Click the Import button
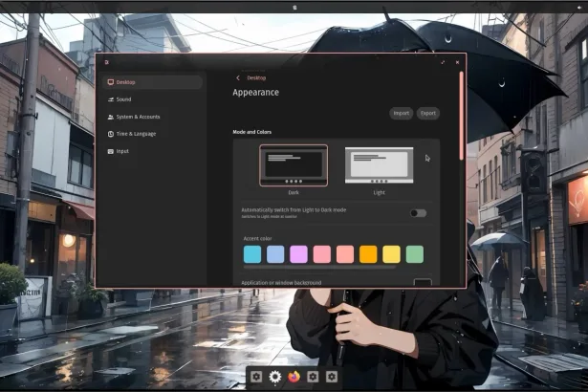The height and width of the screenshot is (392, 588). [x=402, y=113]
